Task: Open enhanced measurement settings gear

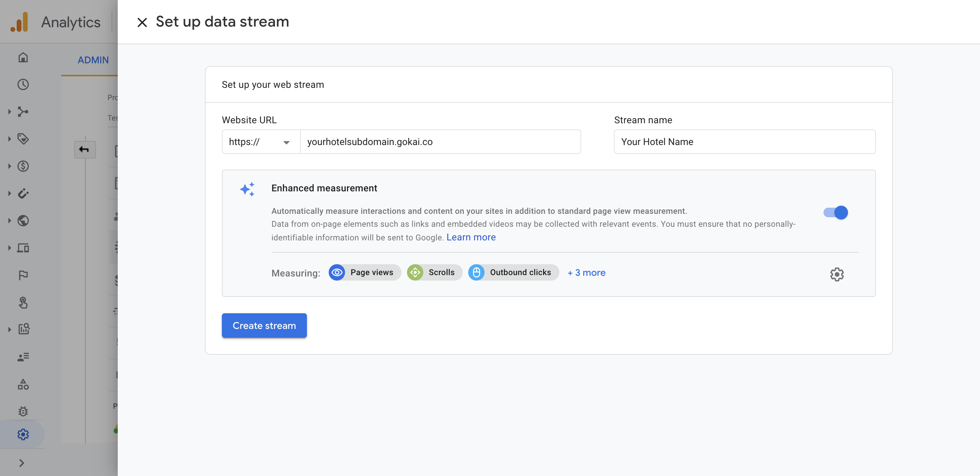Action: click(837, 274)
